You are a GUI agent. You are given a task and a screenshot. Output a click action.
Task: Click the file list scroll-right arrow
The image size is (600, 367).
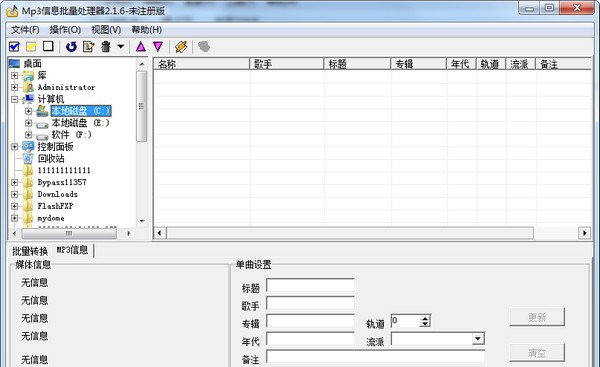coord(584,233)
